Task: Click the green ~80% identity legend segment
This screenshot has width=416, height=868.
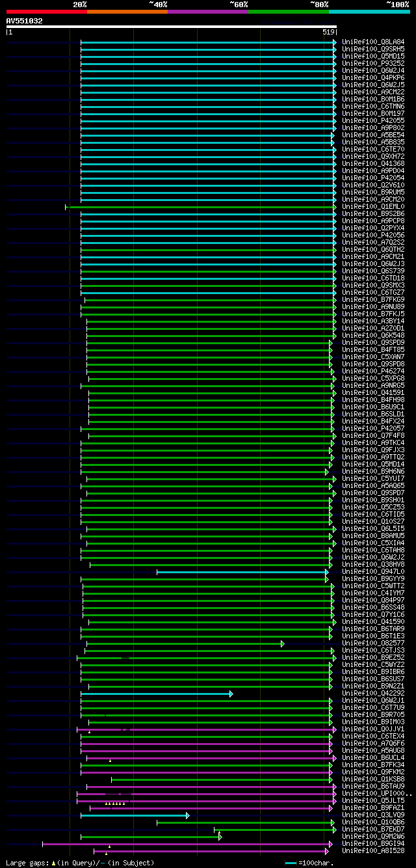Action: tap(288, 12)
